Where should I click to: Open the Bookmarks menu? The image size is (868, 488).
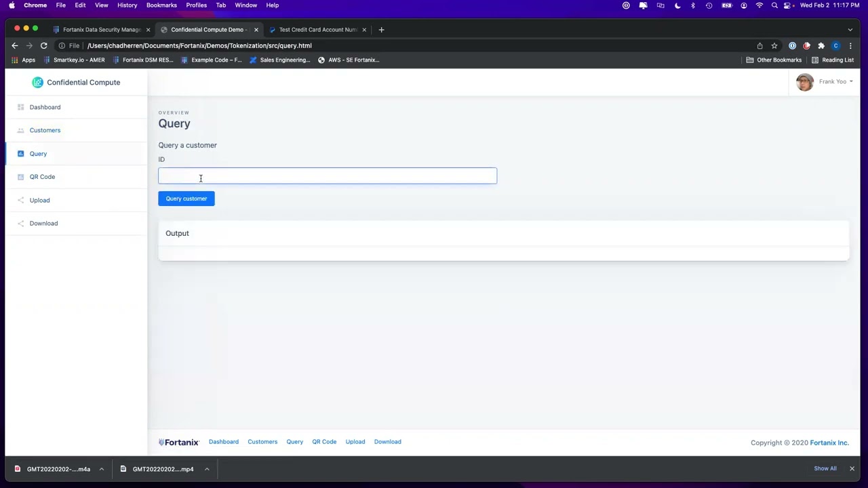click(161, 5)
